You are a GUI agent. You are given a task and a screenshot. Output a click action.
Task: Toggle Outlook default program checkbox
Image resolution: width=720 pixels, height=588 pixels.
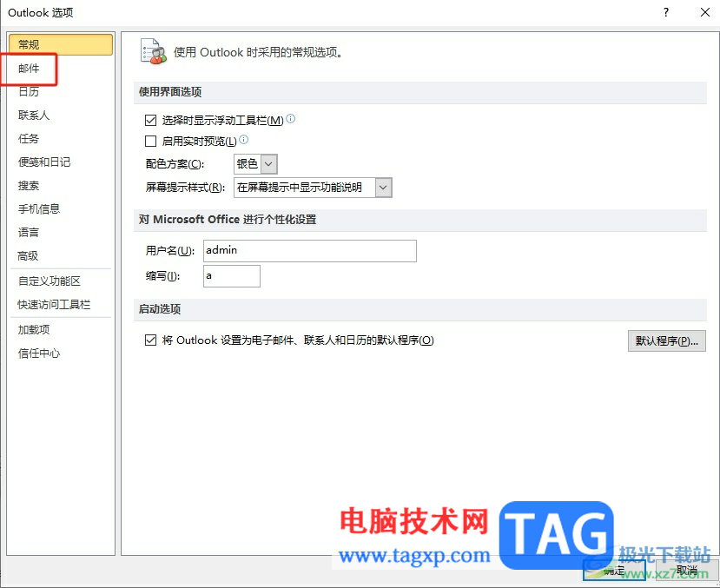click(150, 340)
